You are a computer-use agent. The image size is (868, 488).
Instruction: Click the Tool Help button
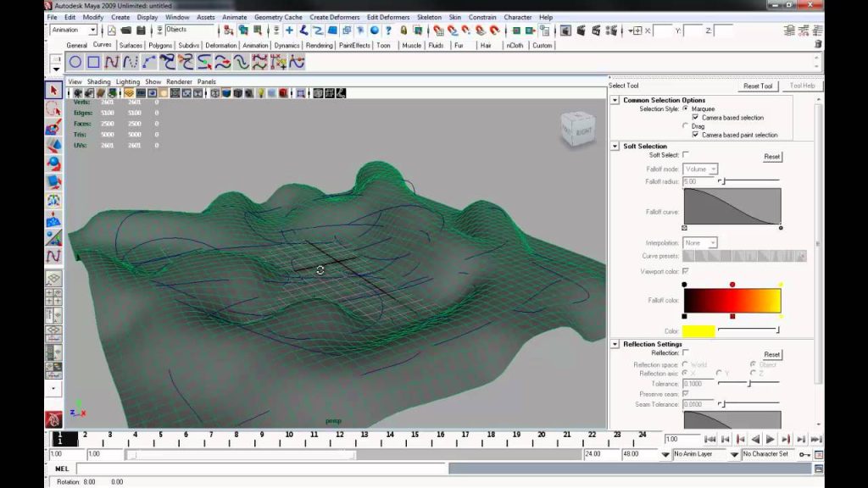802,86
